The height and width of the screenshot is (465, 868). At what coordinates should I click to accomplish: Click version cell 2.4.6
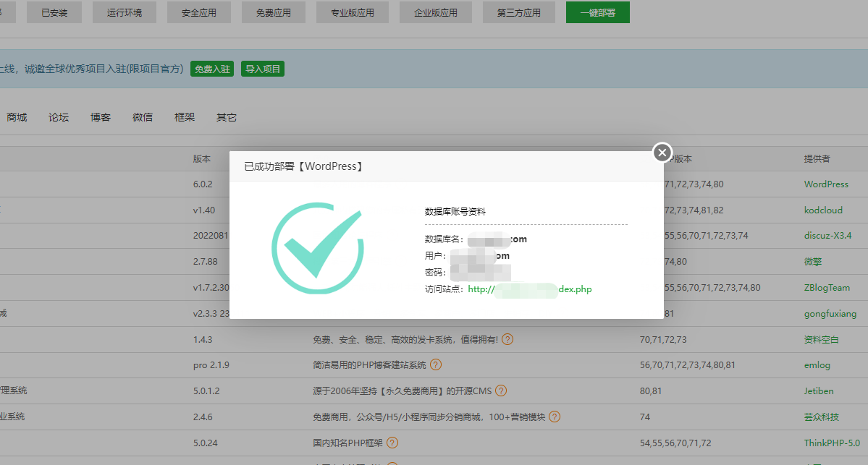[203, 417]
